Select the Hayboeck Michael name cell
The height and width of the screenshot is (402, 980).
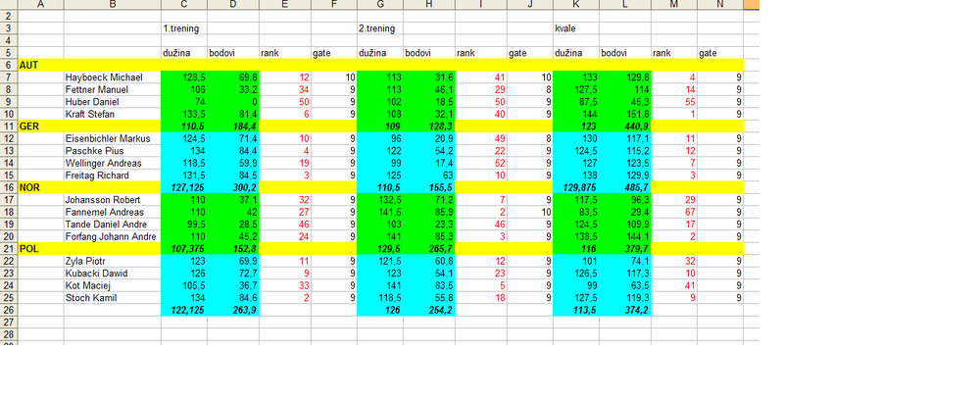pos(111,76)
